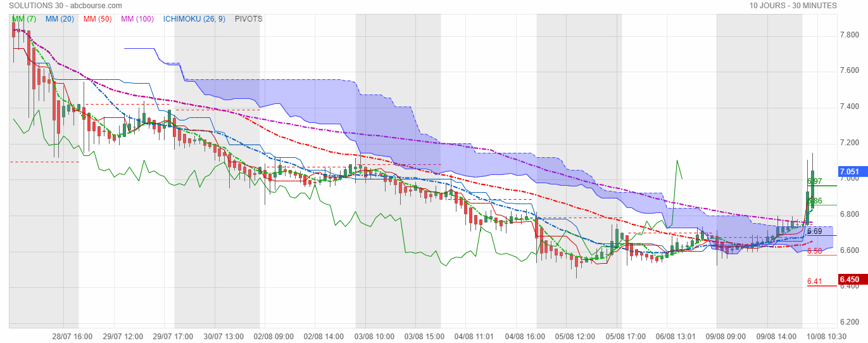Click the 6.200 price axis label
The width and height of the screenshot is (868, 343).
coord(849,322)
